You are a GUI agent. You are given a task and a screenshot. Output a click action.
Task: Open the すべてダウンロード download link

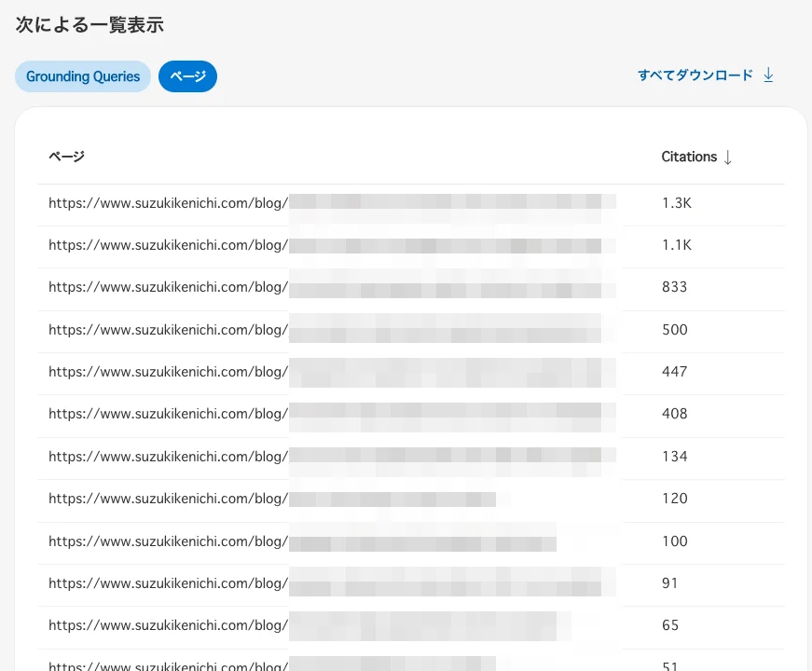click(x=695, y=75)
